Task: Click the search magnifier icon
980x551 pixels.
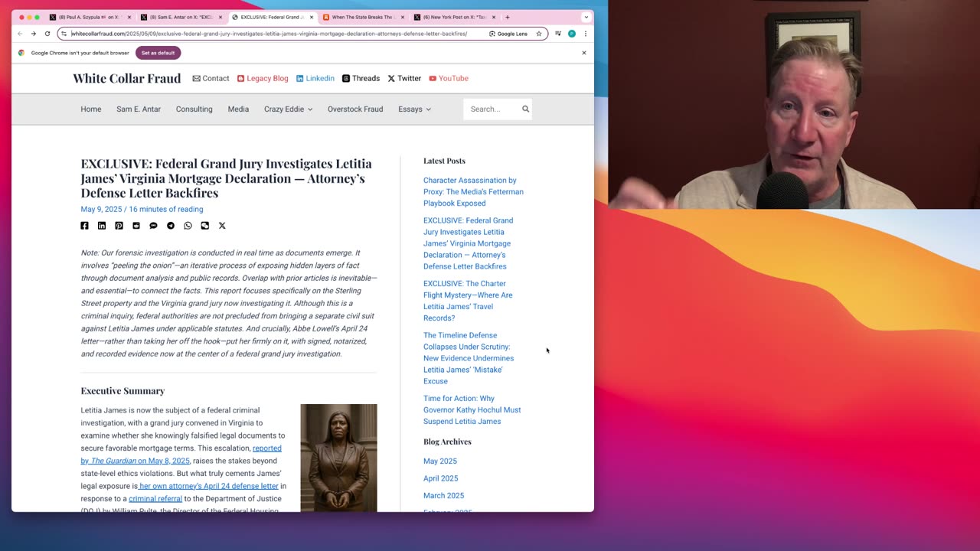Action: [x=525, y=109]
